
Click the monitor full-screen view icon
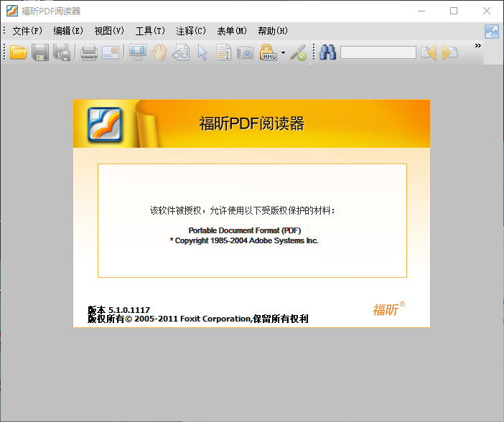[138, 52]
